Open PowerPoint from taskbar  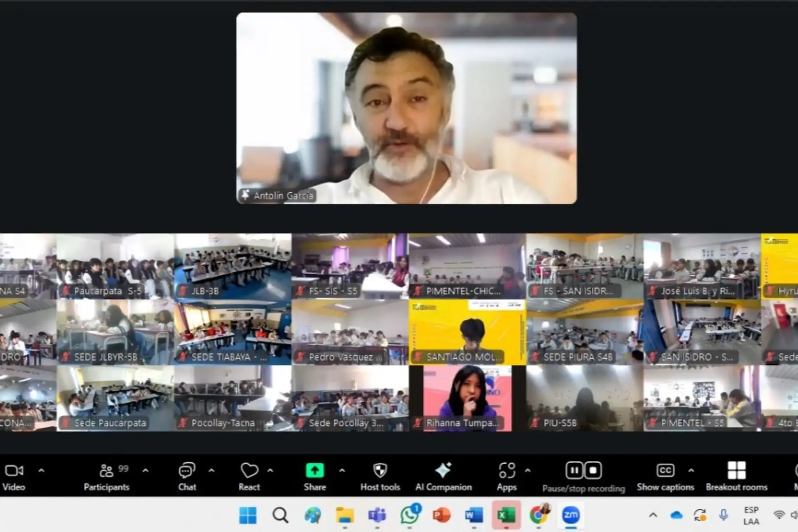[442, 515]
